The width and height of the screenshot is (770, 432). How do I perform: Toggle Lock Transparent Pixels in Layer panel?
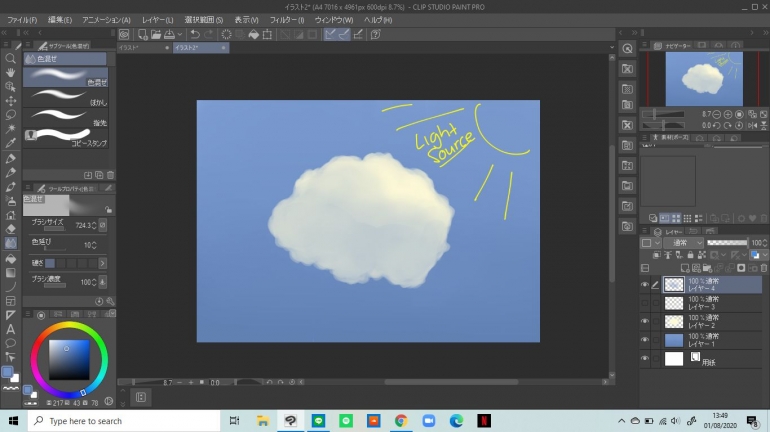tap(702, 255)
